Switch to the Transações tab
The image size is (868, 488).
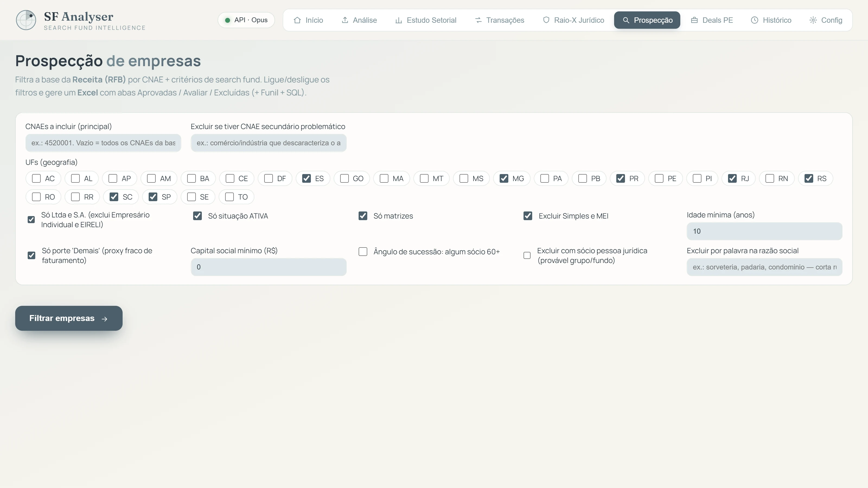pyautogui.click(x=499, y=20)
